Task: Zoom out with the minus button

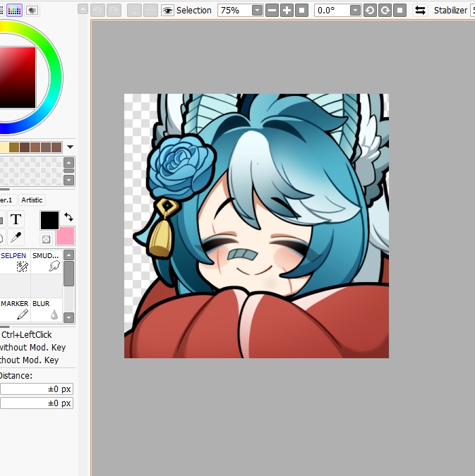Action: tap(272, 11)
